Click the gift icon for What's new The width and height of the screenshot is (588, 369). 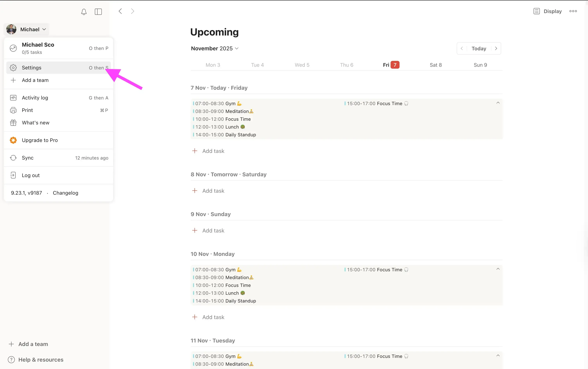pos(13,122)
